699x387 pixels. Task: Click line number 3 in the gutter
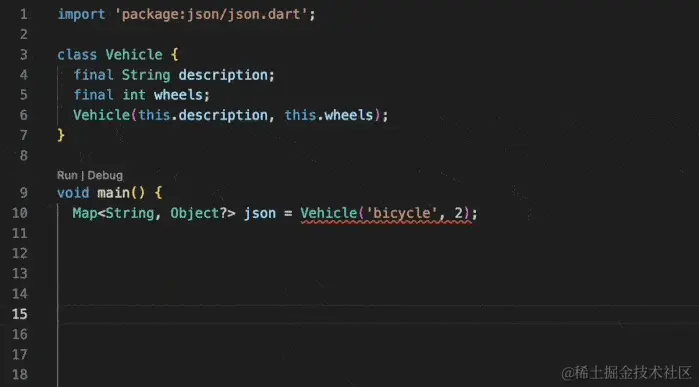(24, 55)
